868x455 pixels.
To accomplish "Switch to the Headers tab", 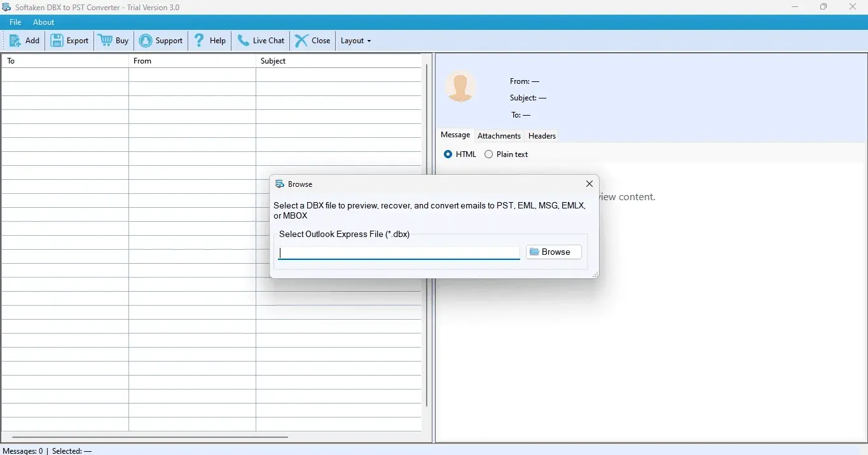I will tap(542, 136).
